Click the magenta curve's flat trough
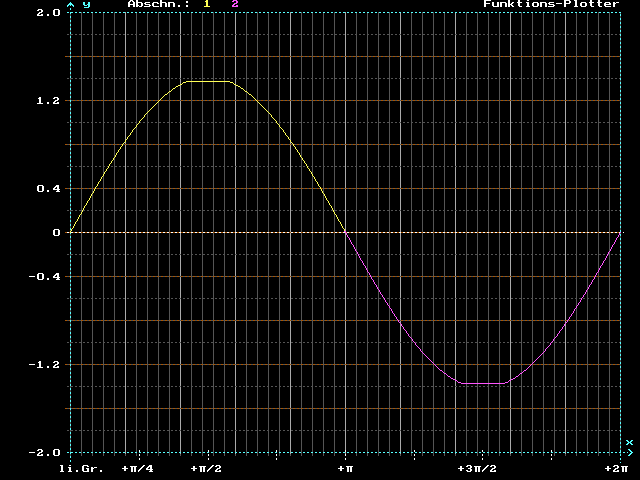The width and height of the screenshot is (640, 480). click(483, 383)
